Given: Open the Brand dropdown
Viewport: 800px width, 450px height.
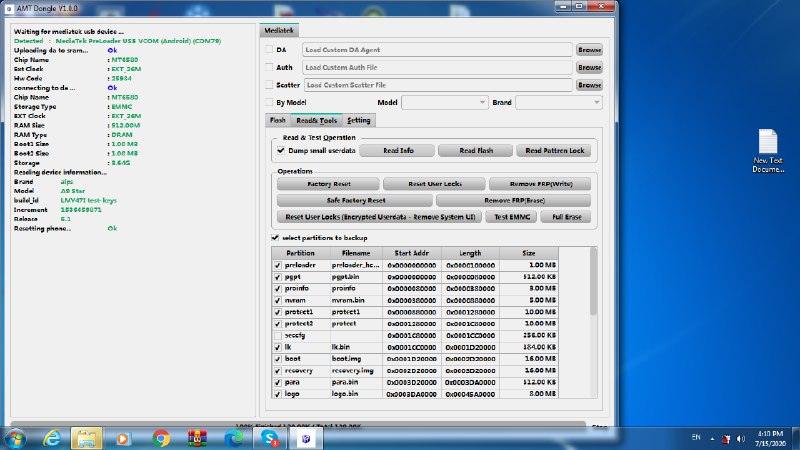Looking at the screenshot, I should (559, 103).
